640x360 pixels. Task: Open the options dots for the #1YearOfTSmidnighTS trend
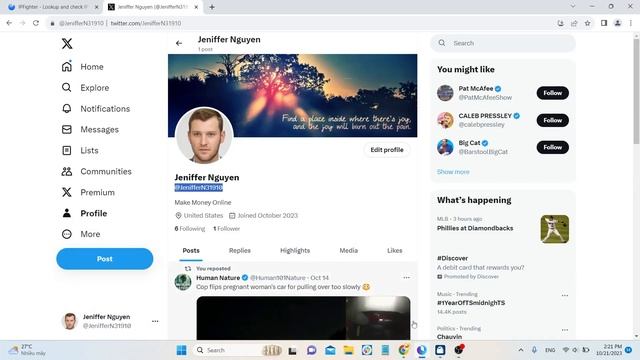coord(564,295)
